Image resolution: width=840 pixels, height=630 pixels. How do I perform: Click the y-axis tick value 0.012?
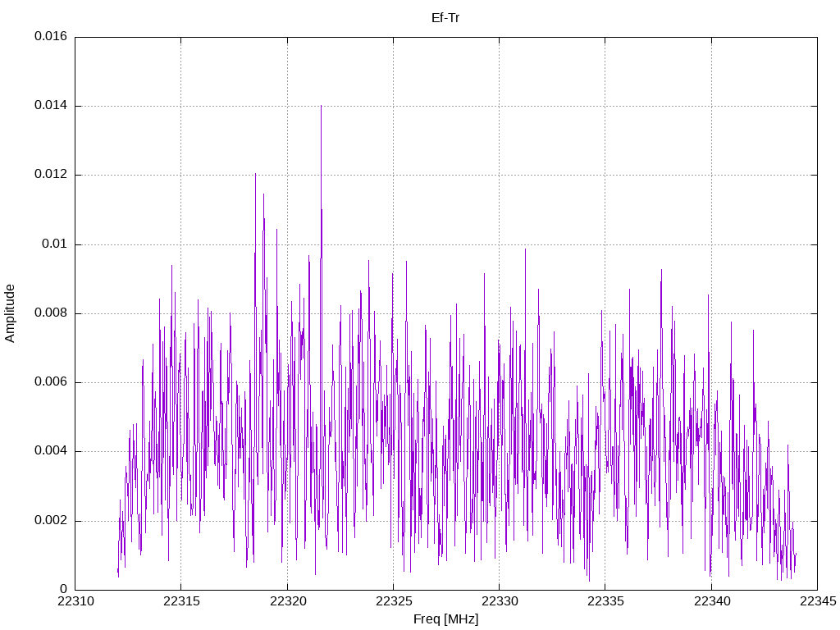pyautogui.click(x=51, y=175)
